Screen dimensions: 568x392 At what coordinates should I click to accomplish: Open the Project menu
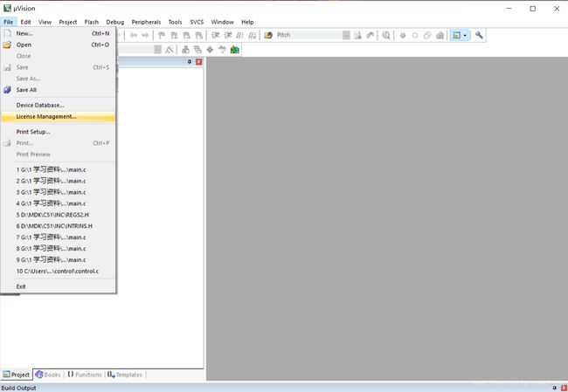tap(68, 22)
